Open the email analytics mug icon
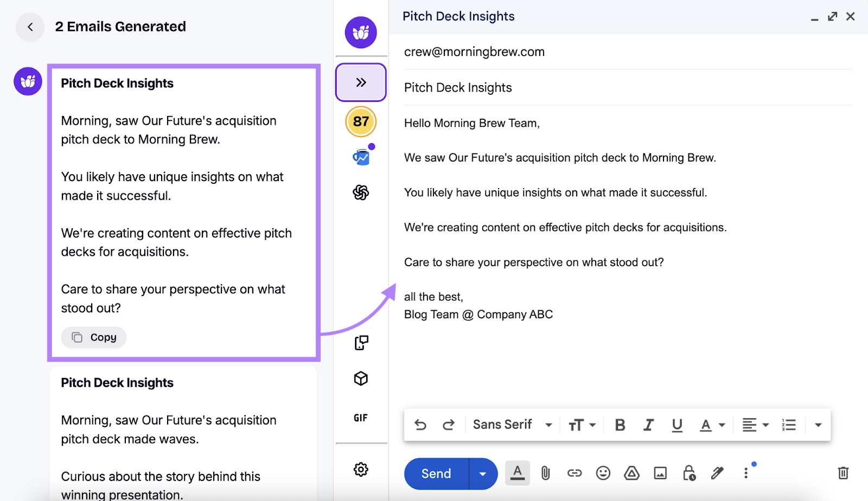The height and width of the screenshot is (501, 868). click(361, 156)
